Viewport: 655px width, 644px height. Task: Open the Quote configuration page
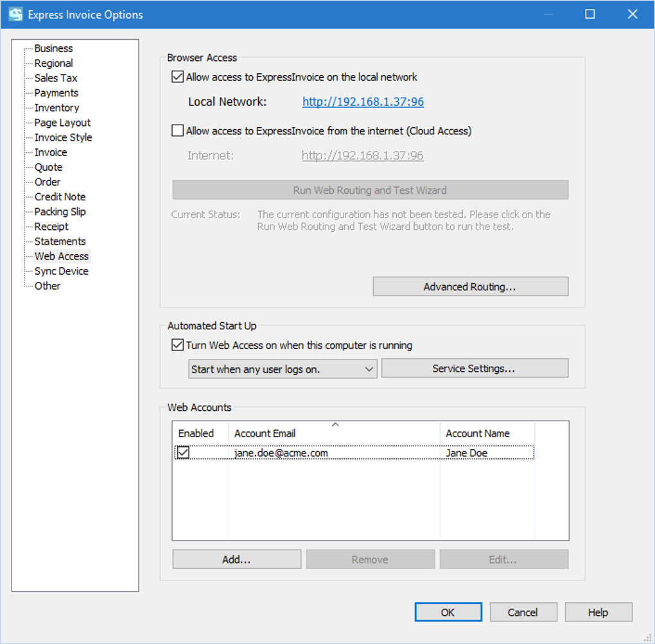(48, 167)
